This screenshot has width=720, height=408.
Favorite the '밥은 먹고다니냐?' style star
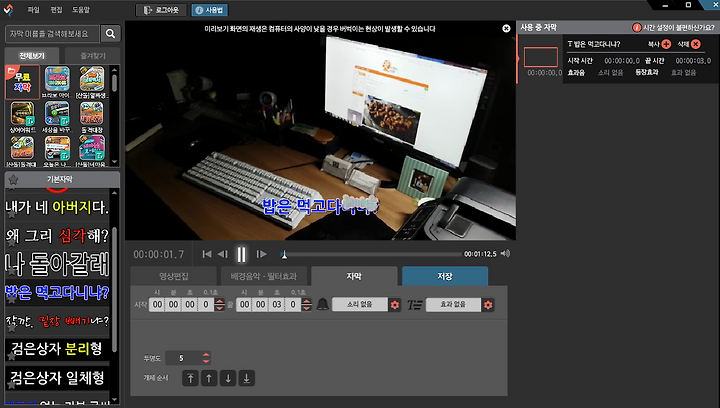pos(11,300)
